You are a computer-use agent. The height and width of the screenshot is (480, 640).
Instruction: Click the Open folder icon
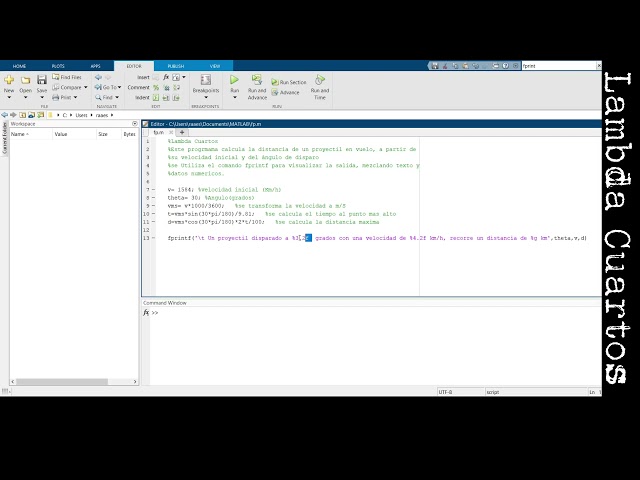25,80
